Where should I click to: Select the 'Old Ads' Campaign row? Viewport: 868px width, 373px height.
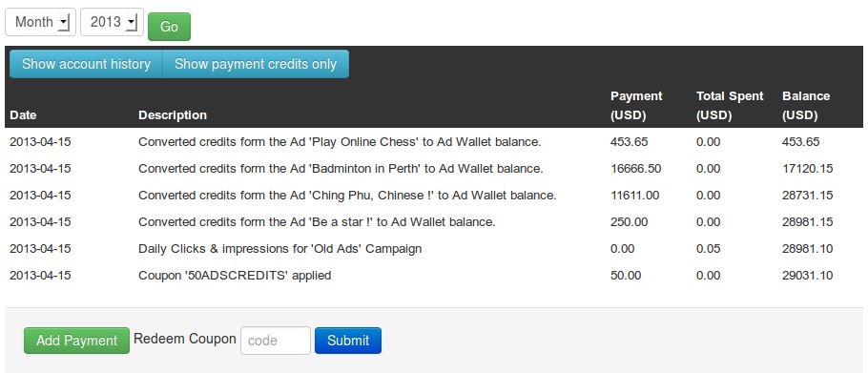tap(434, 248)
